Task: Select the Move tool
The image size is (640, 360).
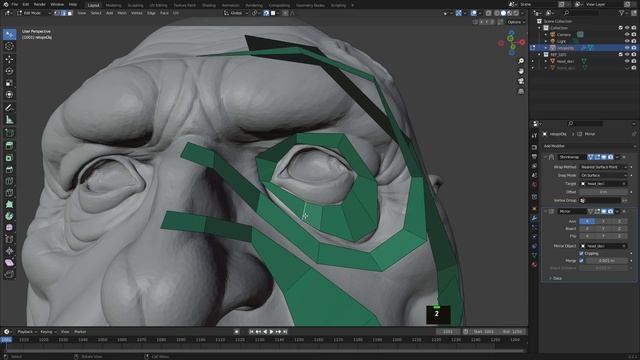Action: tap(9, 60)
